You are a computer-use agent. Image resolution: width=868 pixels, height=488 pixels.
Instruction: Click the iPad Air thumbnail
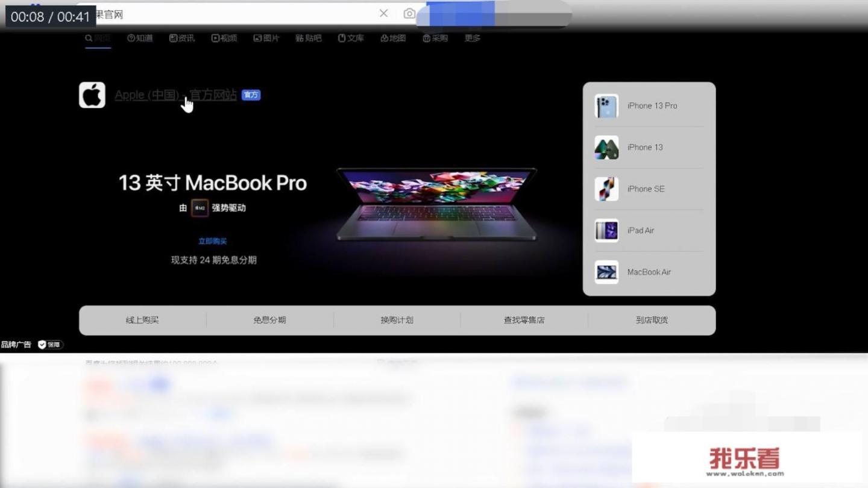tap(606, 230)
